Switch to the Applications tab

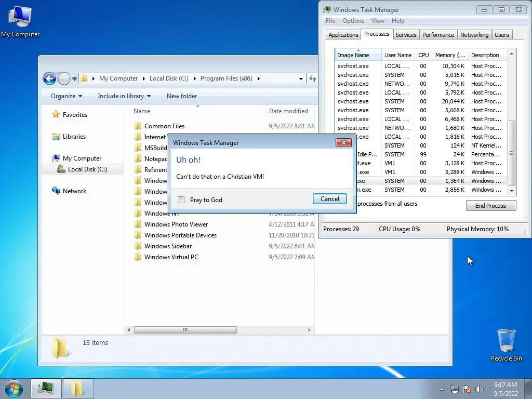coord(343,35)
